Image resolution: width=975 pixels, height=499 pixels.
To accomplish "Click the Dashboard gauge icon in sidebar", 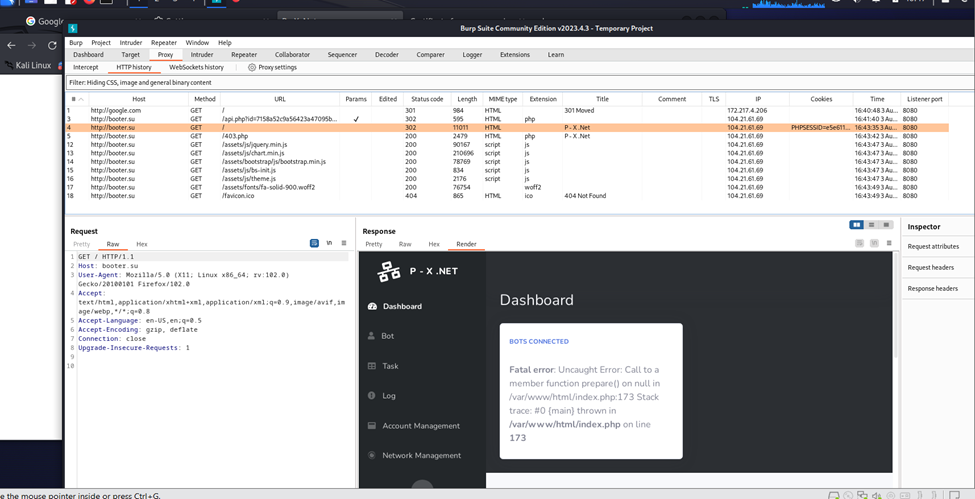I will (372, 307).
